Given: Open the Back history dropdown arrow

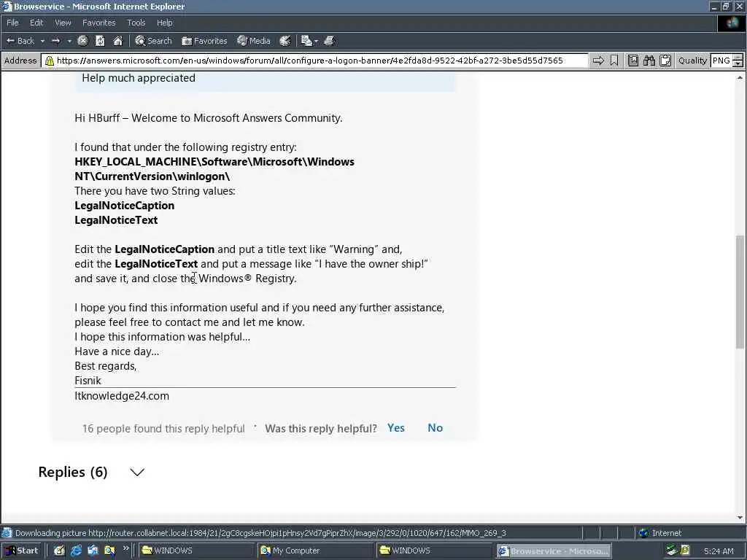Looking at the screenshot, I should [x=42, y=41].
